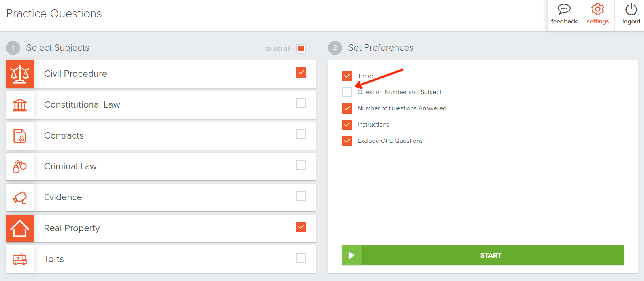The image size is (644, 281).
Task: Click the Evidence camera icon
Action: [x=20, y=197]
